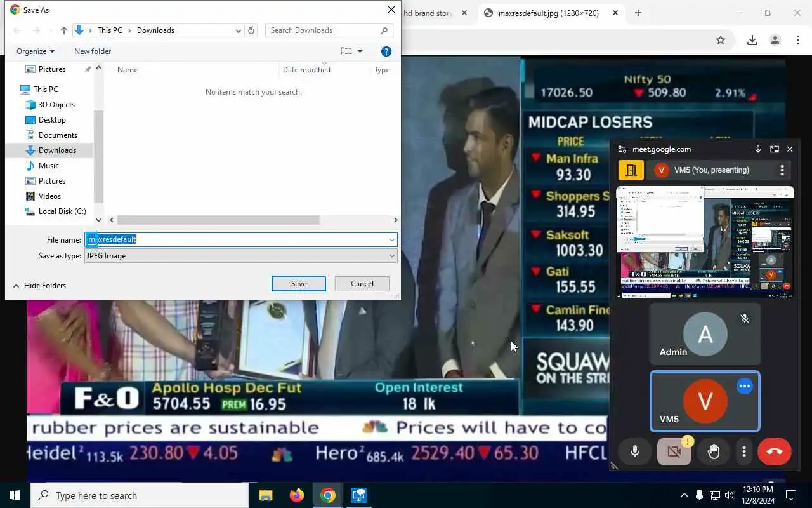This screenshot has width=812, height=508.
Task: Raise hand in Meet
Action: click(714, 451)
